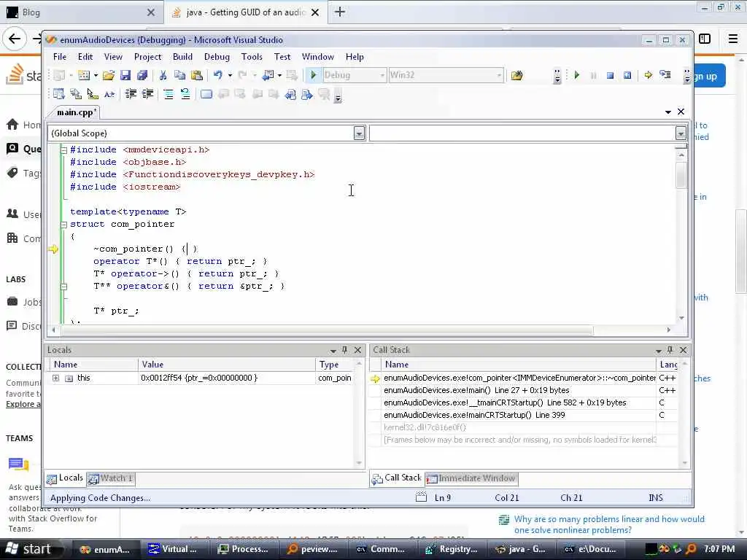Continue execution in debug toolbar
This screenshot has width=747, height=560.
(x=577, y=75)
